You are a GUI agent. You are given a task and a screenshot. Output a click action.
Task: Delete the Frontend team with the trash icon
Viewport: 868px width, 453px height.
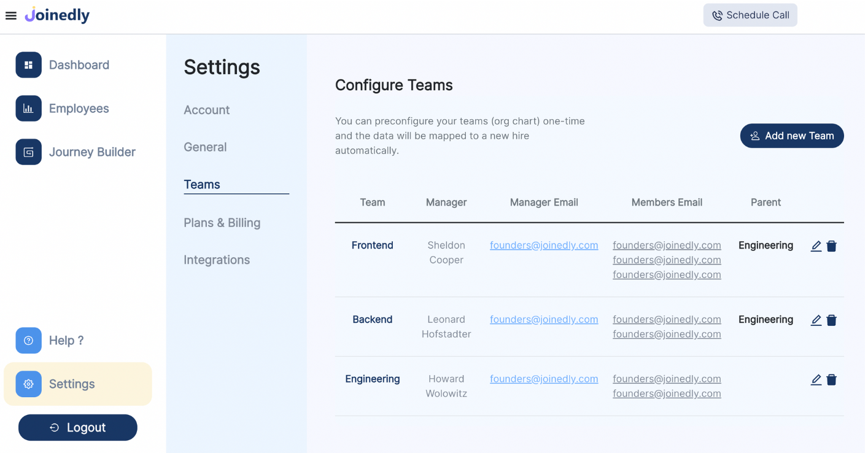[x=832, y=246]
